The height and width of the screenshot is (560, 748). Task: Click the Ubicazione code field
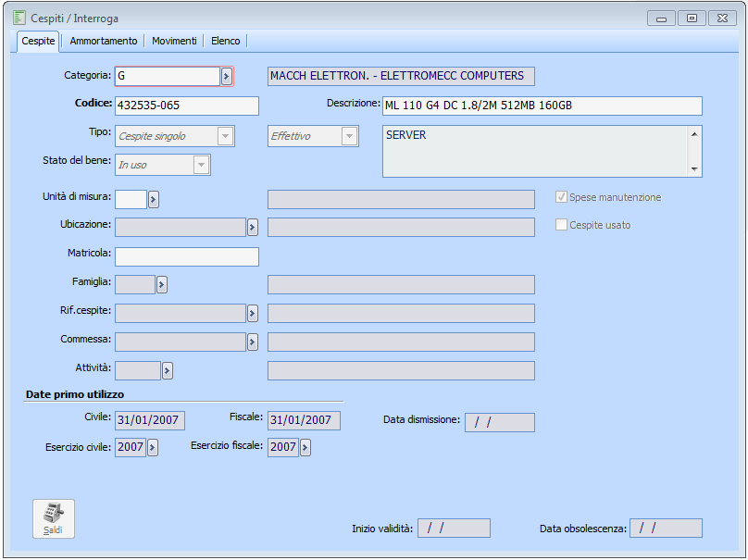[181, 228]
